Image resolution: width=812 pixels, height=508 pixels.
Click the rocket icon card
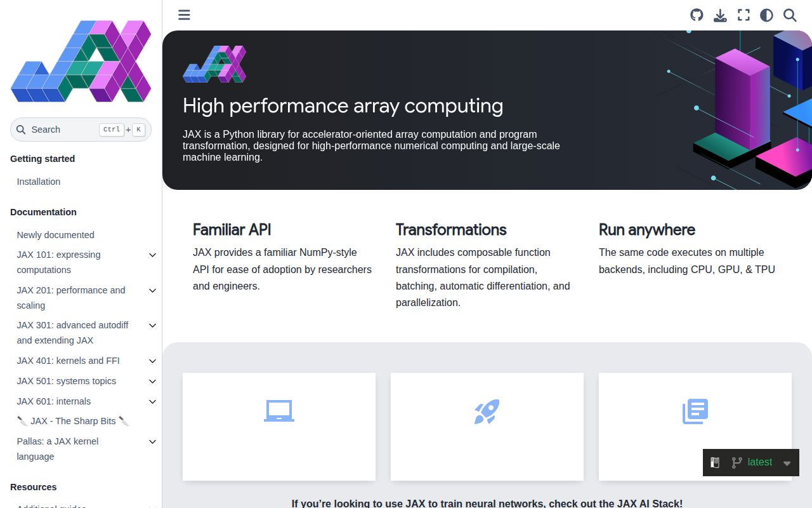click(487, 426)
